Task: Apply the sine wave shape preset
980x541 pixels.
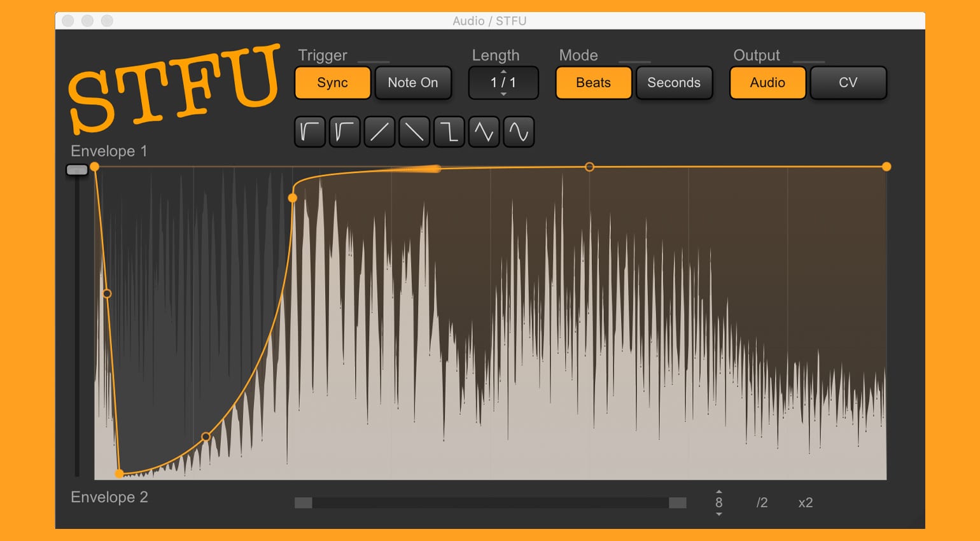Action: click(519, 132)
